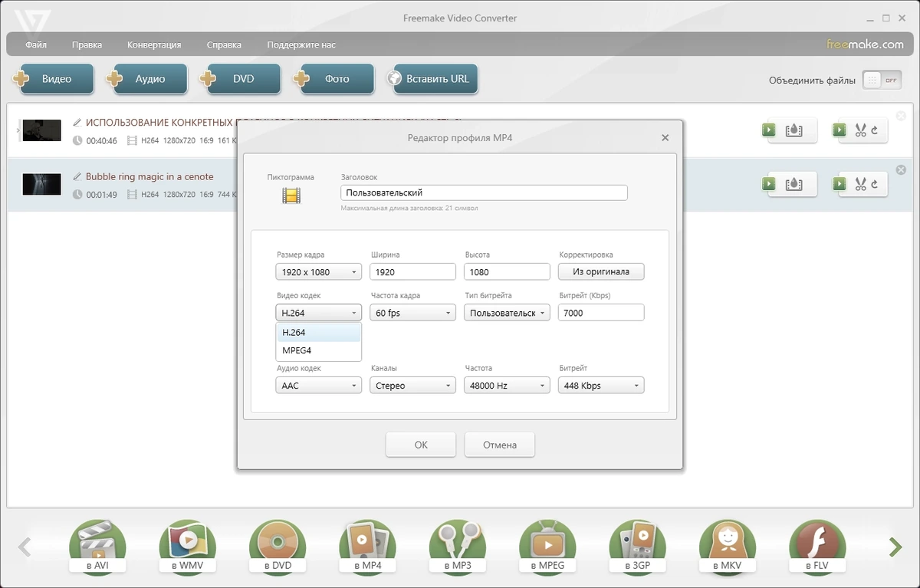The image size is (920, 588).
Task: Close the Редактор профиля MP4 dialog
Action: coord(665,138)
